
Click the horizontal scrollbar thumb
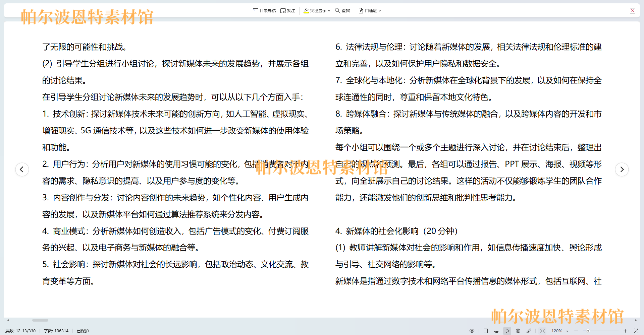[40, 320]
